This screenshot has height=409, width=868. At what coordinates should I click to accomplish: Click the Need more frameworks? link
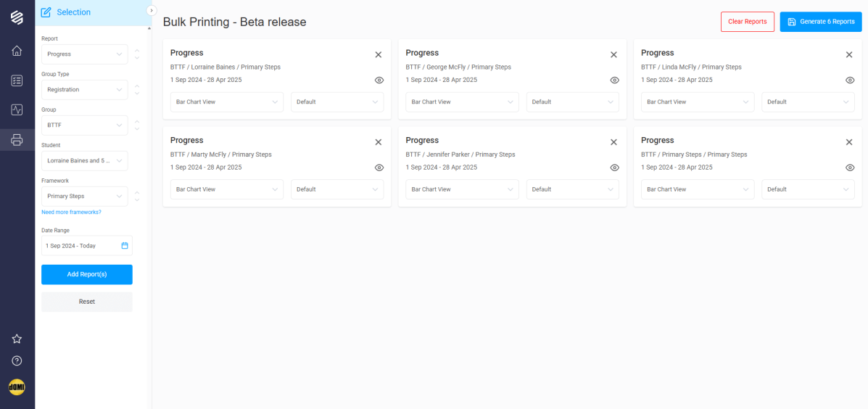71,212
